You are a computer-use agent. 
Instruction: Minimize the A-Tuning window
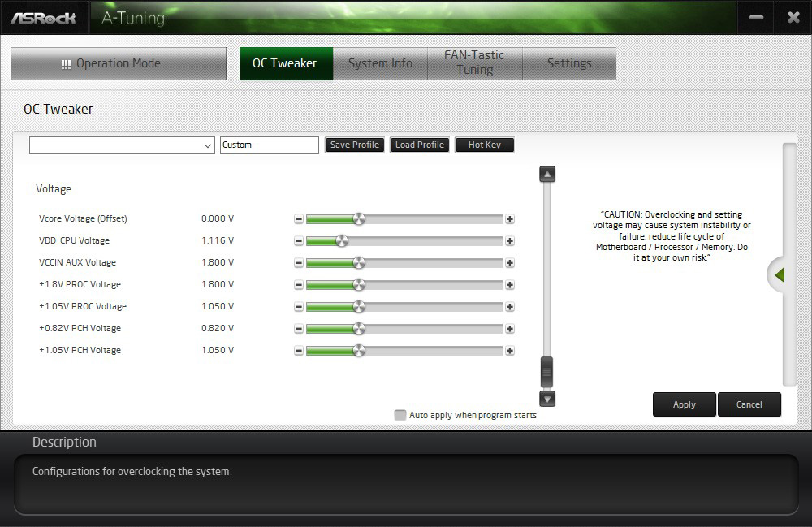click(756, 18)
